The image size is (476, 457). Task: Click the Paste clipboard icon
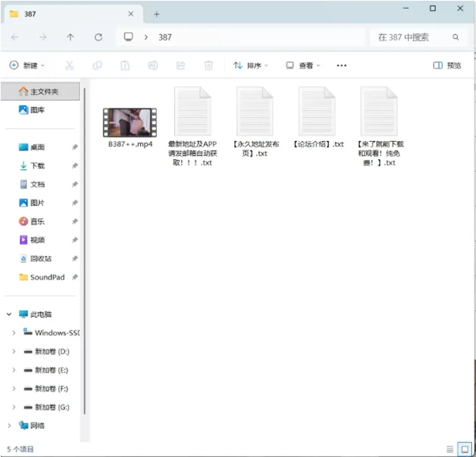pos(125,65)
